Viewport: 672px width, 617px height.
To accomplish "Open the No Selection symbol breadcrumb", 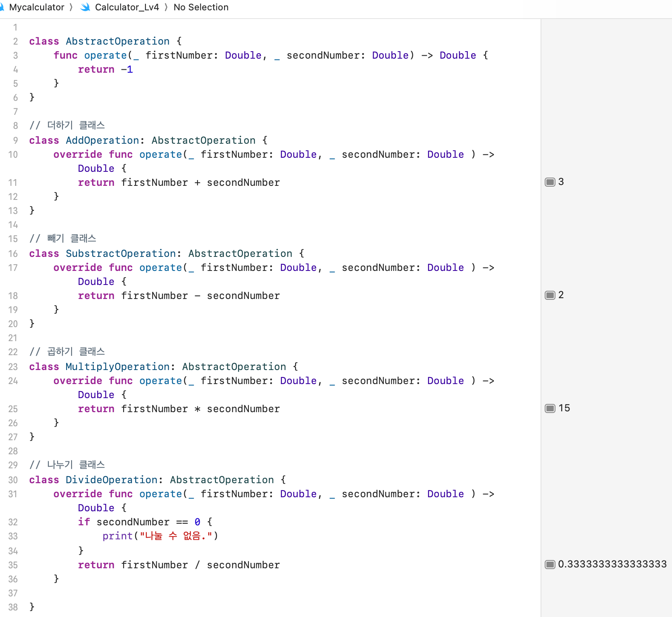I will pyautogui.click(x=201, y=7).
